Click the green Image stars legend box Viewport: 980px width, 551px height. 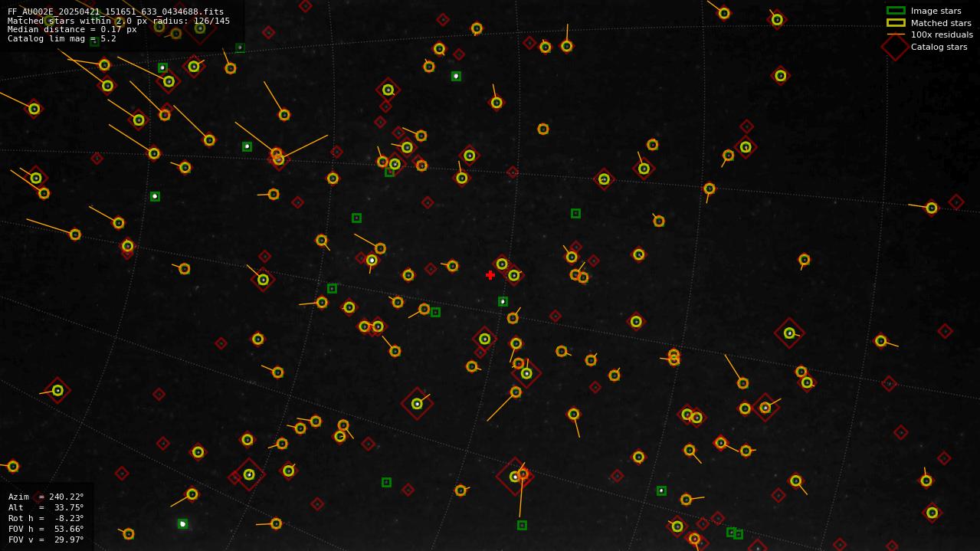896,11
